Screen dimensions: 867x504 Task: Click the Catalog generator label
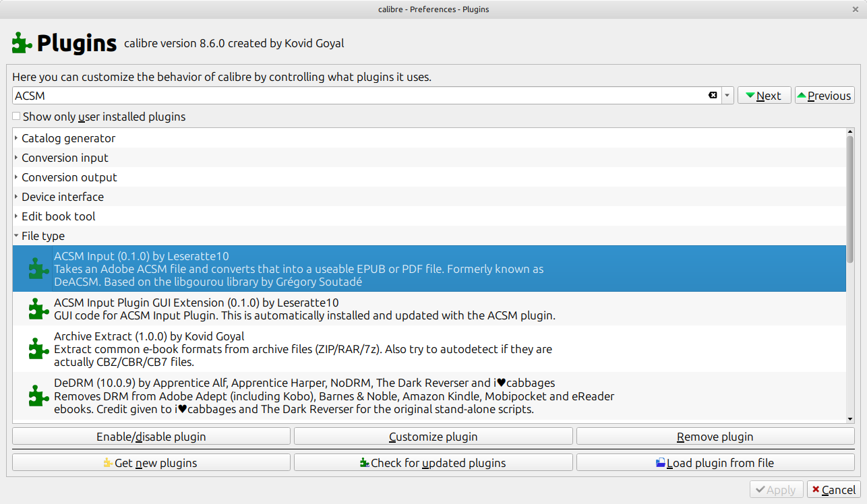[68, 138]
